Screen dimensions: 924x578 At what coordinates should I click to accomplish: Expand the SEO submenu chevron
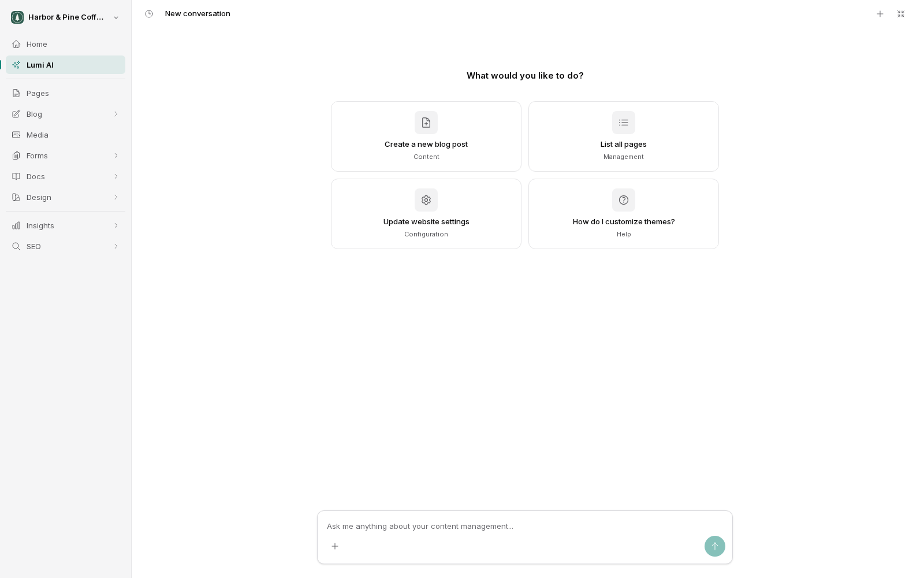point(115,246)
